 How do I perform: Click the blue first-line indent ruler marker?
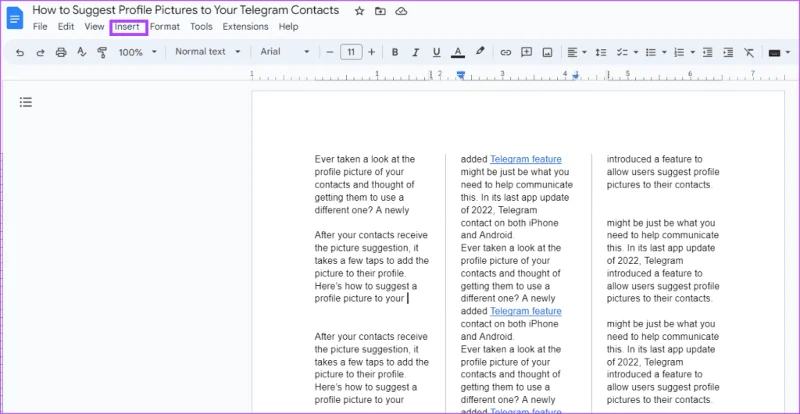click(x=461, y=74)
